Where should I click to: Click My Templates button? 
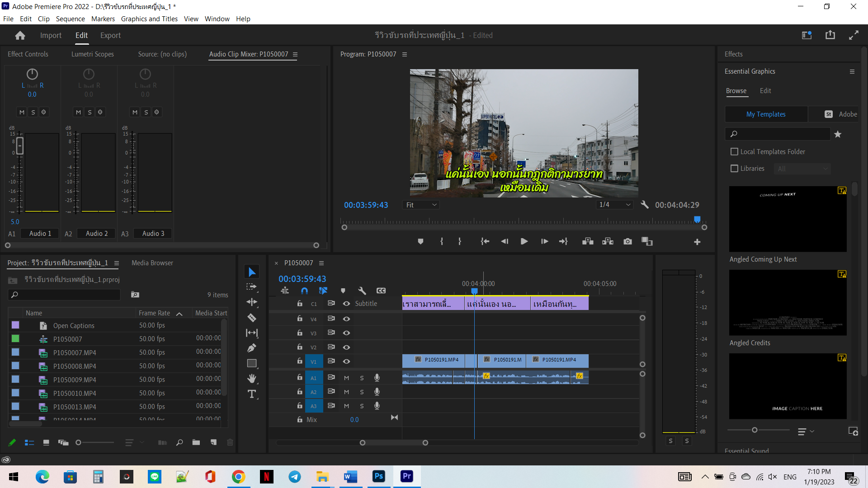766,114
